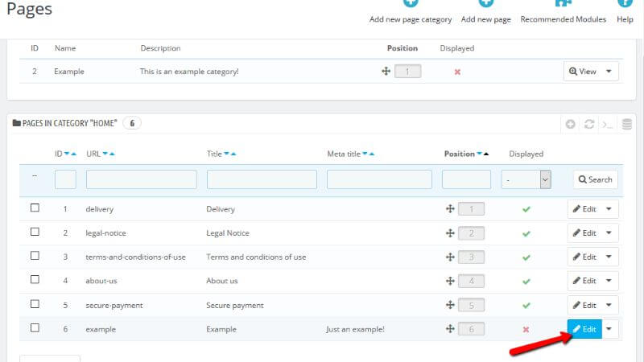644x362 pixels.
Task: Click Edit button for example page
Action: tap(584, 329)
